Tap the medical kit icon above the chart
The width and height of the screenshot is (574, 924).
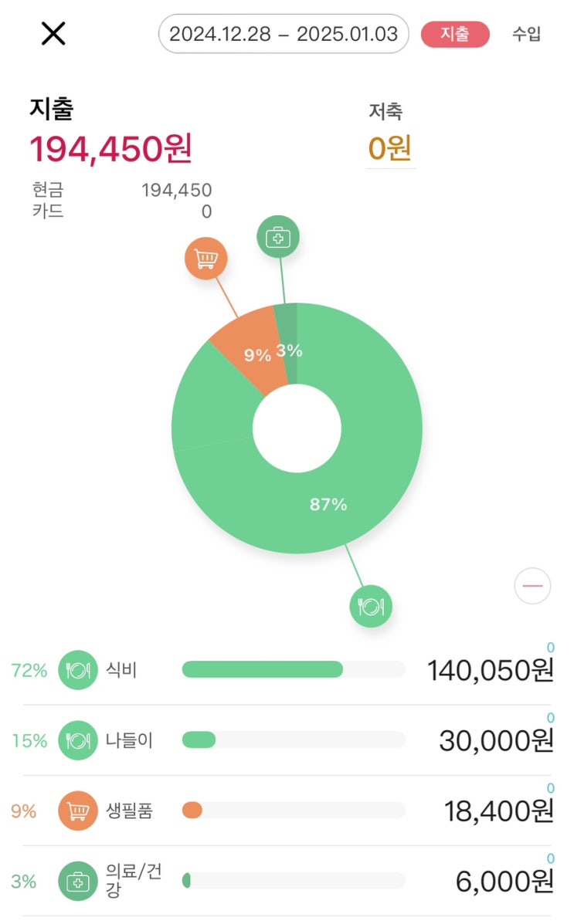pyautogui.click(x=278, y=238)
